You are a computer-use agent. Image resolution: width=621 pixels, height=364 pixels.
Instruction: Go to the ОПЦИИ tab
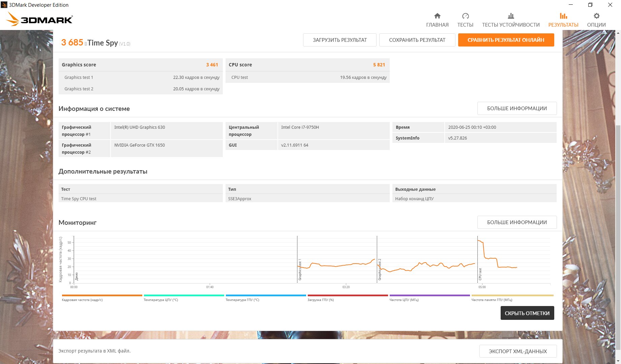[596, 25]
